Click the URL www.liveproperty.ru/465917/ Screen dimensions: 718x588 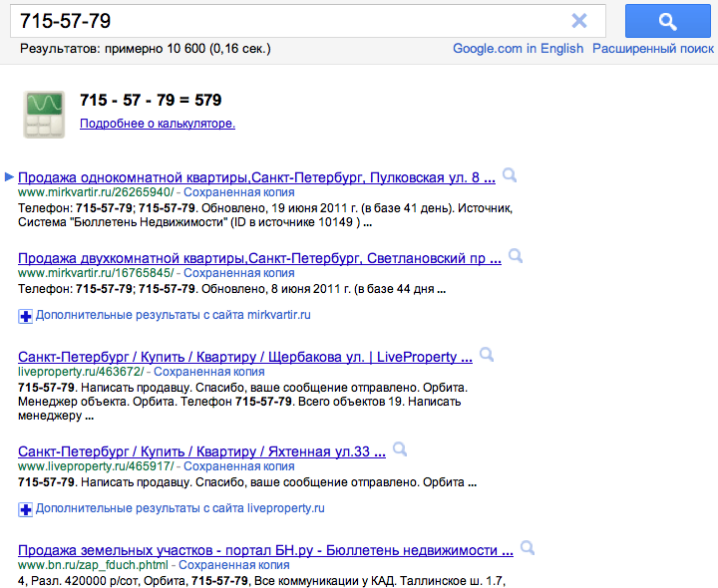point(96,466)
